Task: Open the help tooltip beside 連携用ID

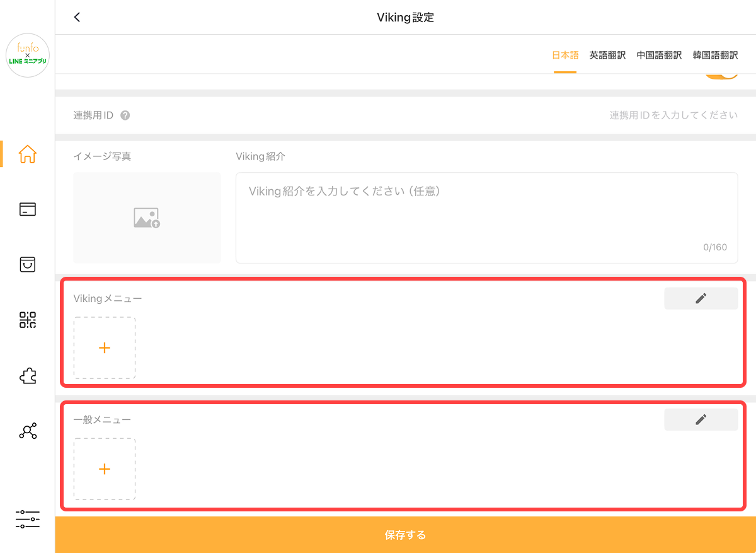Action: coord(125,115)
